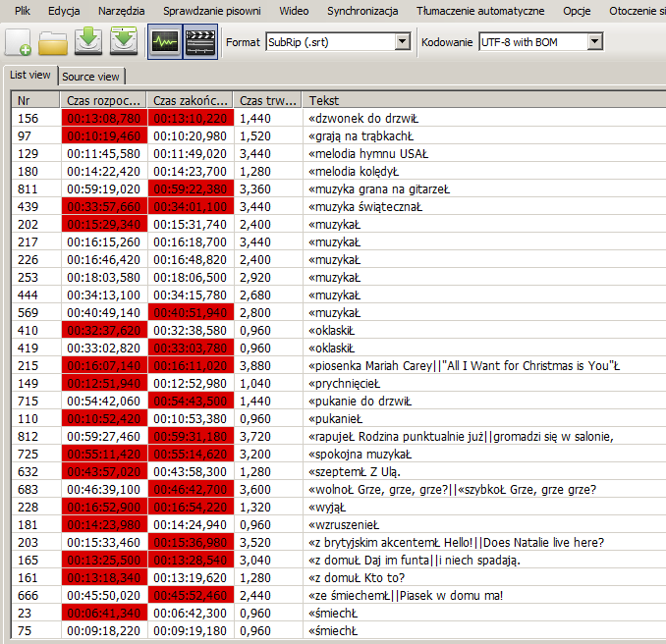The height and width of the screenshot is (644, 666).
Task: Toggle the video player clapperboard icon
Action: [200, 41]
